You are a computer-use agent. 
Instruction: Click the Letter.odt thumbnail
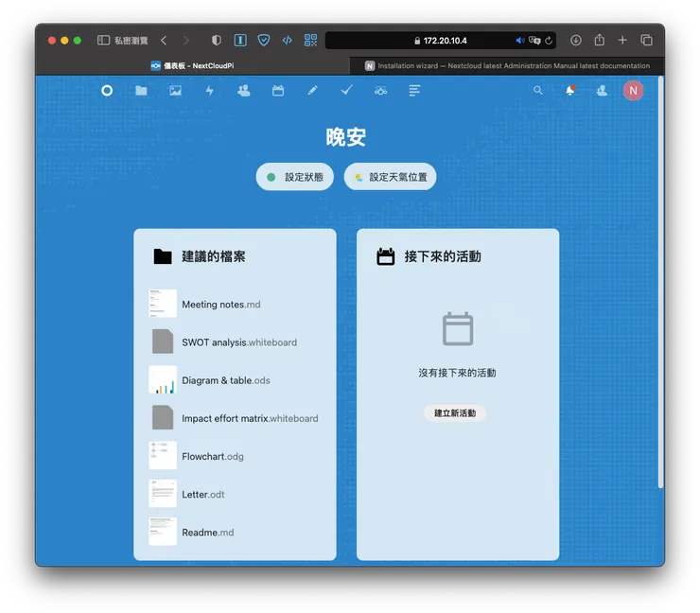click(x=163, y=494)
